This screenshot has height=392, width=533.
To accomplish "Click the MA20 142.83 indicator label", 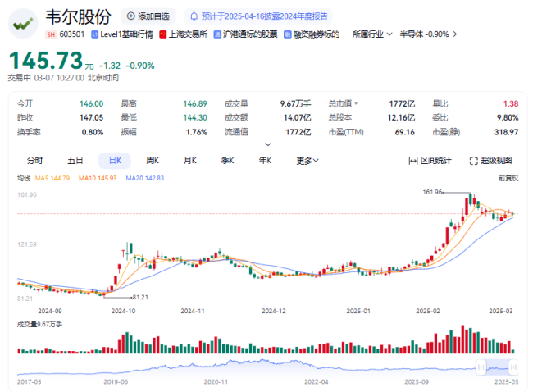I will click(145, 178).
